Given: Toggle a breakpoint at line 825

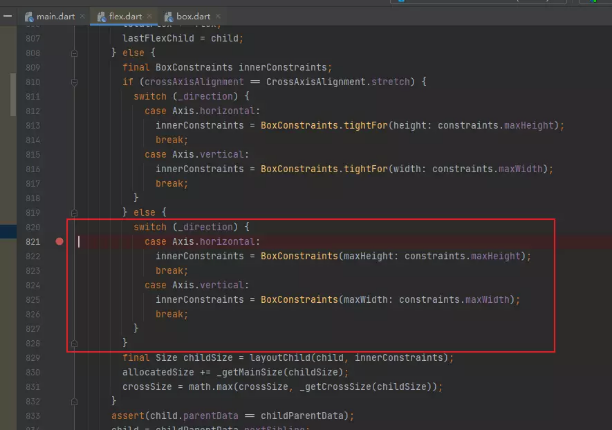Looking at the screenshot, I should click(x=60, y=299).
